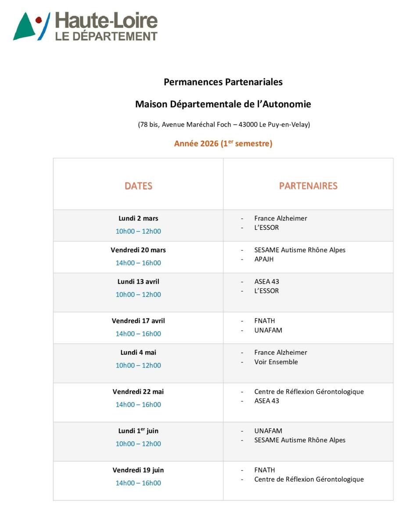The height and width of the screenshot is (527, 420).
Task: Click UNAFAM in the Lundi 1er juin row
Action: click(268, 431)
